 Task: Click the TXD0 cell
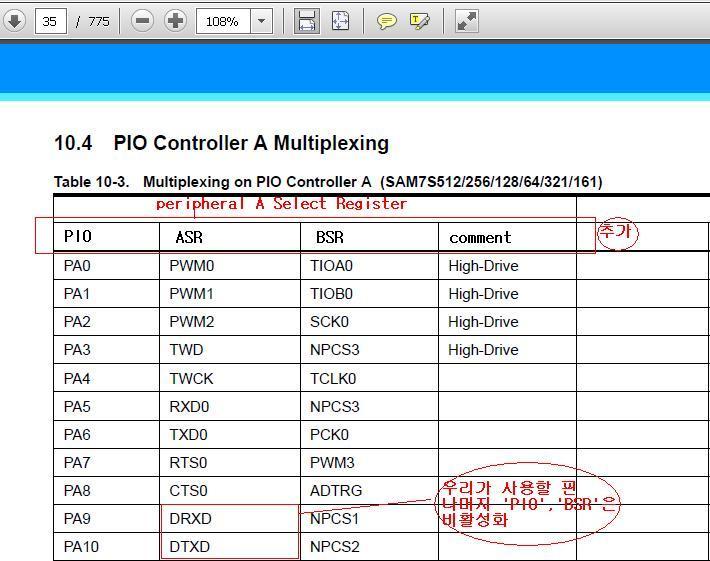pos(230,435)
